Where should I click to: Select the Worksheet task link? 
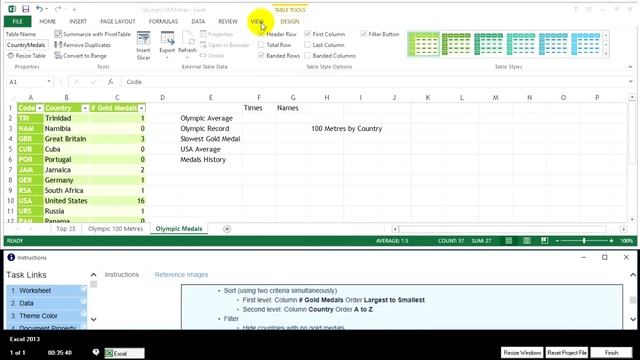[46, 291]
